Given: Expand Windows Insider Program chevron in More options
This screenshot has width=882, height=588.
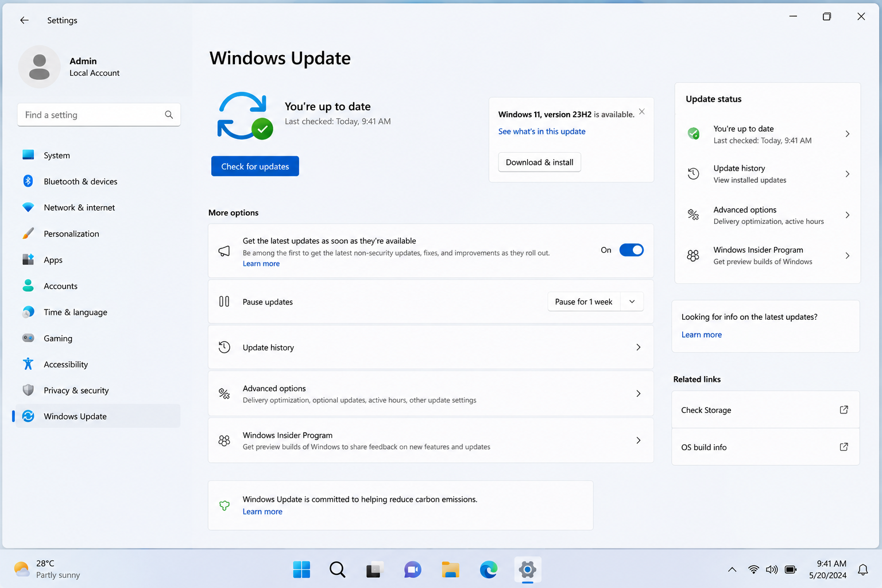Looking at the screenshot, I should point(639,440).
